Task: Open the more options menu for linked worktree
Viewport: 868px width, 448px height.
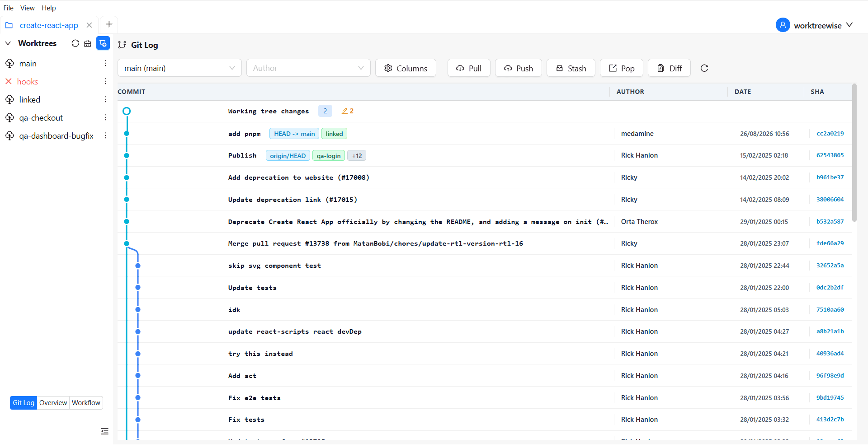Action: point(106,100)
